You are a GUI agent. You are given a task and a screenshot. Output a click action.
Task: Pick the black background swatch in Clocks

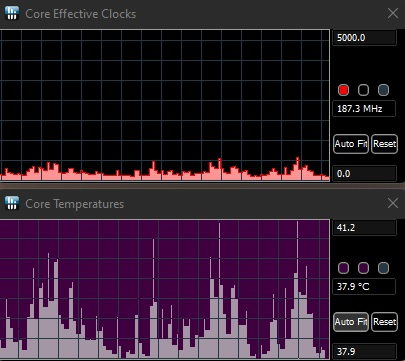[x=363, y=90]
